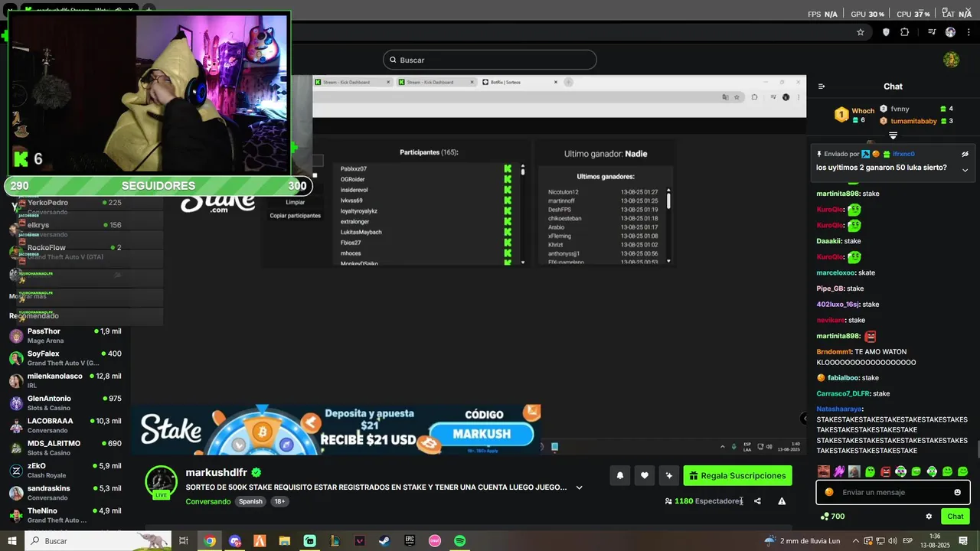Collapse the chat panel using arrow icon
Image resolution: width=980 pixels, height=551 pixels.
[822, 86]
